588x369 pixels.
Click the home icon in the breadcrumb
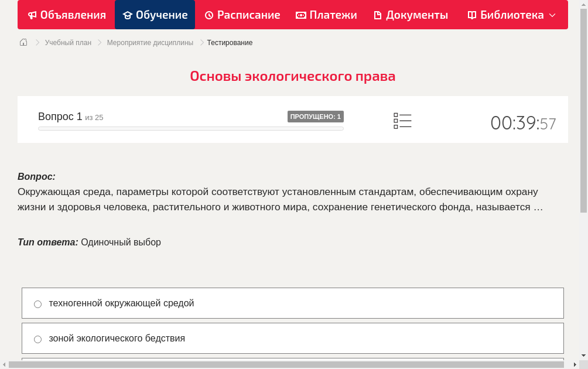click(x=23, y=42)
